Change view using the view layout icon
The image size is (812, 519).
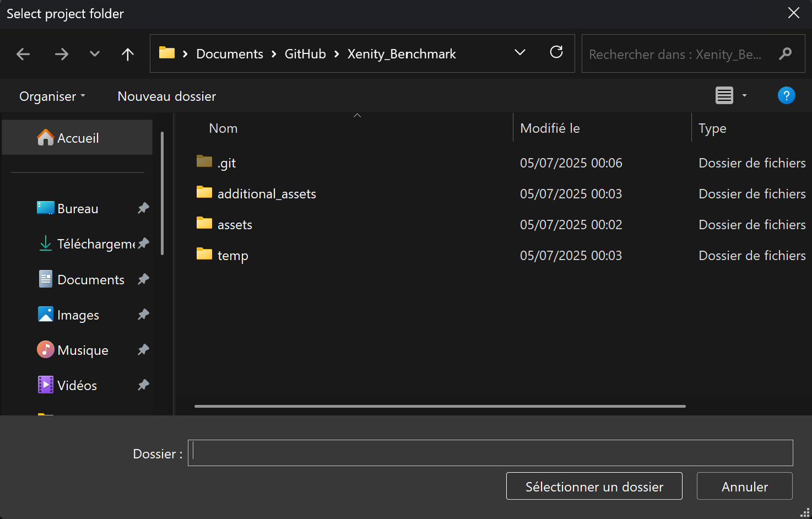pos(724,96)
